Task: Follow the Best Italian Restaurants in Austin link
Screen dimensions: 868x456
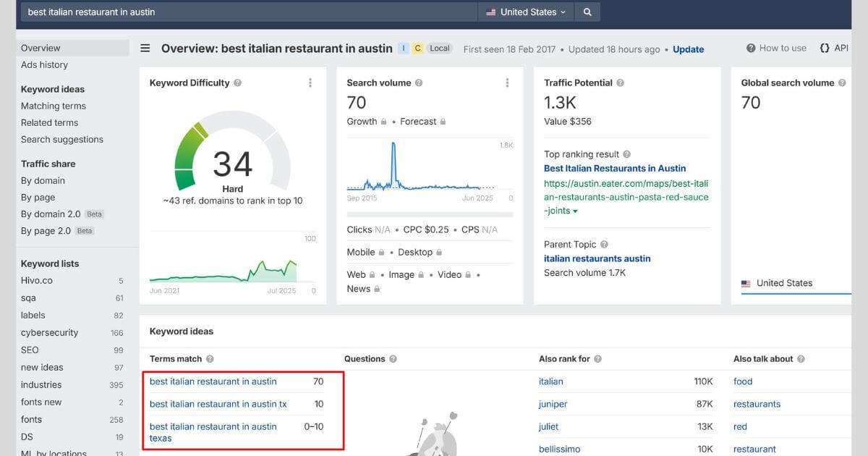Action: [x=616, y=168]
